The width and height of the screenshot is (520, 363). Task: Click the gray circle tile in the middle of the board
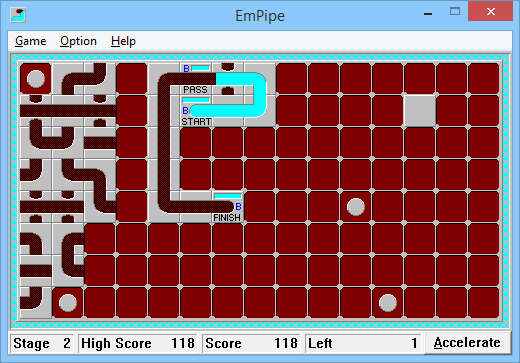356,207
